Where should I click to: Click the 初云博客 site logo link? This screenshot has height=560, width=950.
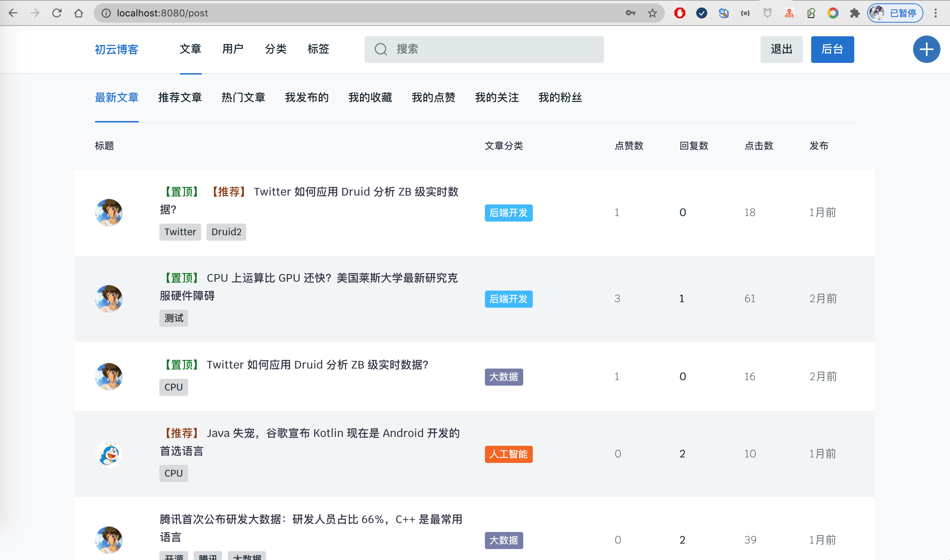pos(117,50)
